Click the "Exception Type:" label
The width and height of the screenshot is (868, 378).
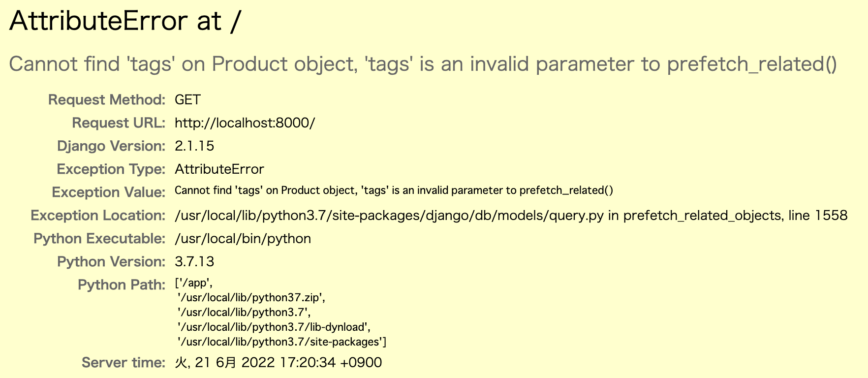click(111, 169)
